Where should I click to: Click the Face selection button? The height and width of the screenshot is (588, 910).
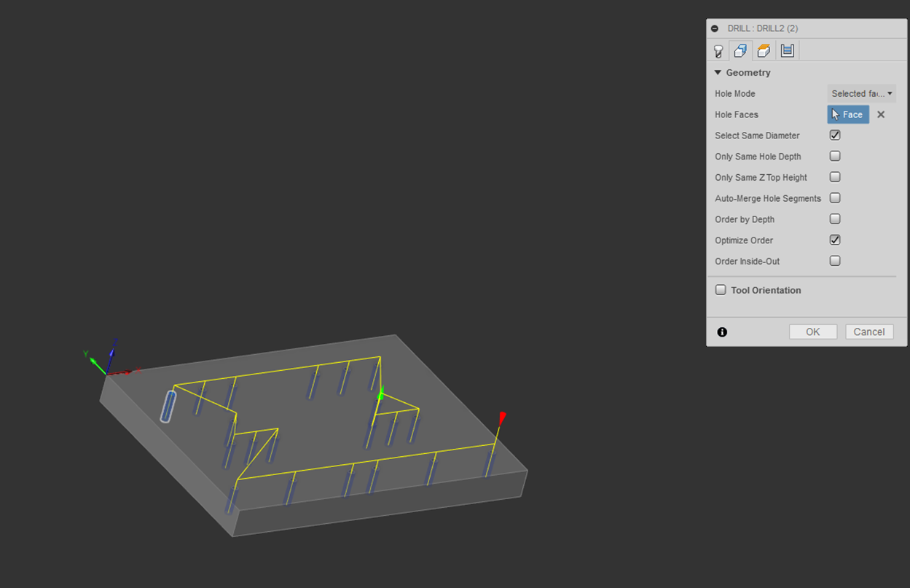click(848, 114)
